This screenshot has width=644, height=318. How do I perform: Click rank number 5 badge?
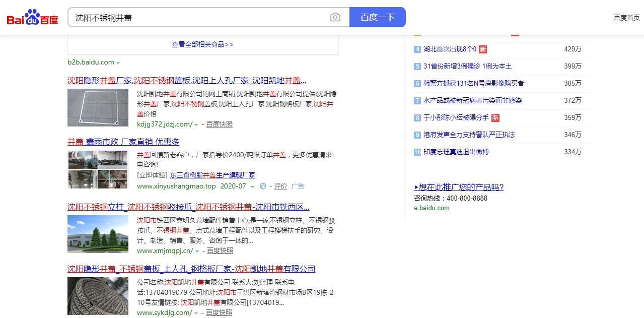tap(417, 67)
